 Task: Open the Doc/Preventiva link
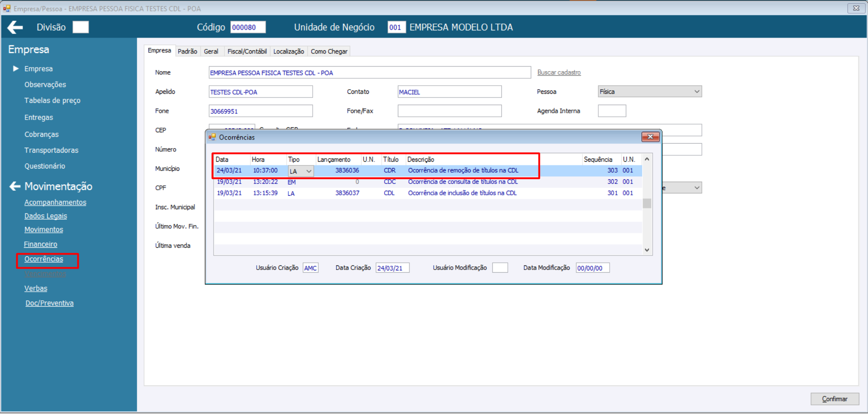click(x=49, y=303)
